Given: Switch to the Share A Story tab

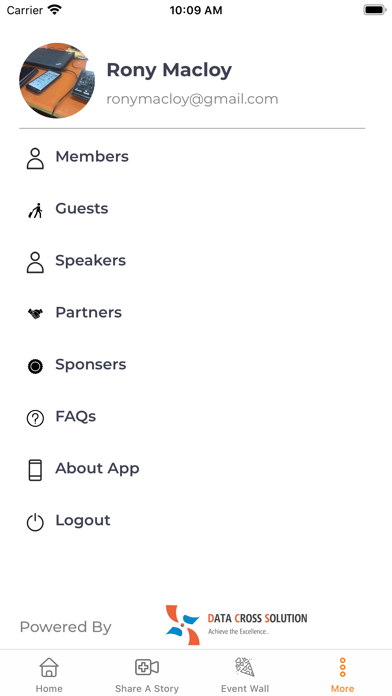Looking at the screenshot, I should [x=147, y=673].
